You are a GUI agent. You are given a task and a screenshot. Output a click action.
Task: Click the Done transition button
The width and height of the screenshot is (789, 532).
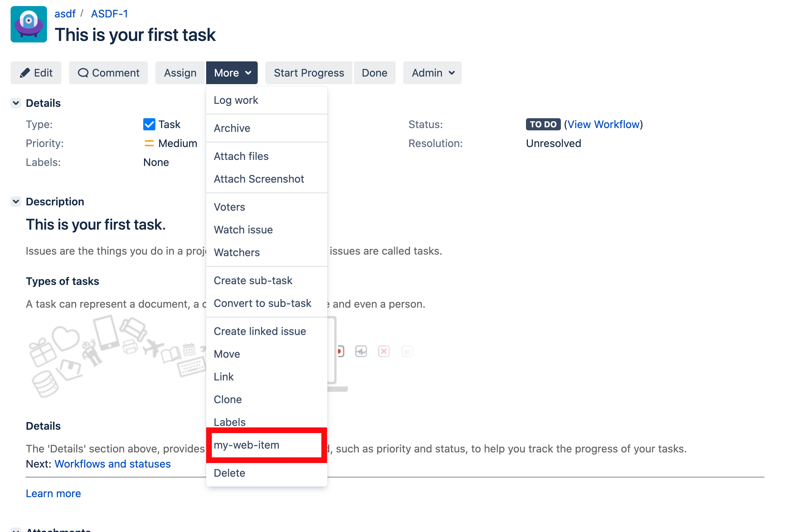coord(375,73)
